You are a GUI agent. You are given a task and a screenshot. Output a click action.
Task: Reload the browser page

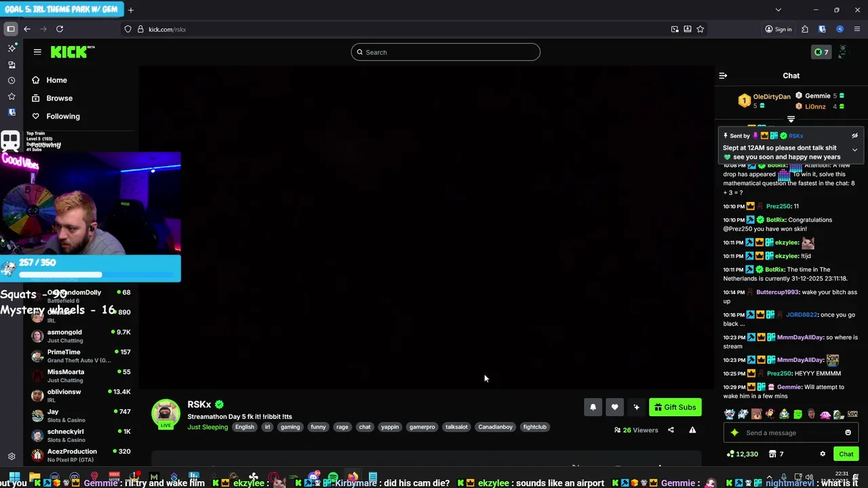tap(60, 29)
